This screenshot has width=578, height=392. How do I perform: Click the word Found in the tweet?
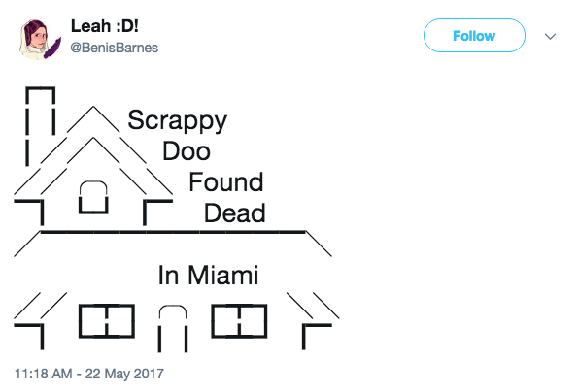pyautogui.click(x=226, y=182)
